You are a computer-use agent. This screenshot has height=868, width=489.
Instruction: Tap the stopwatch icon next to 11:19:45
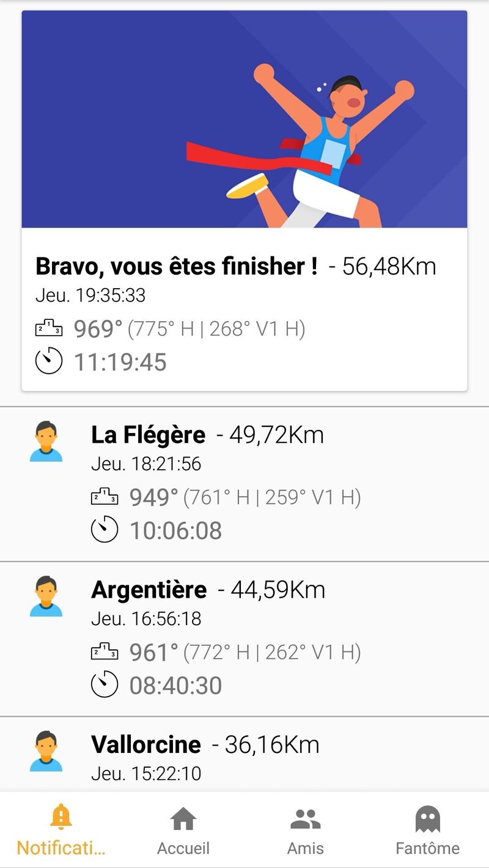coord(49,361)
